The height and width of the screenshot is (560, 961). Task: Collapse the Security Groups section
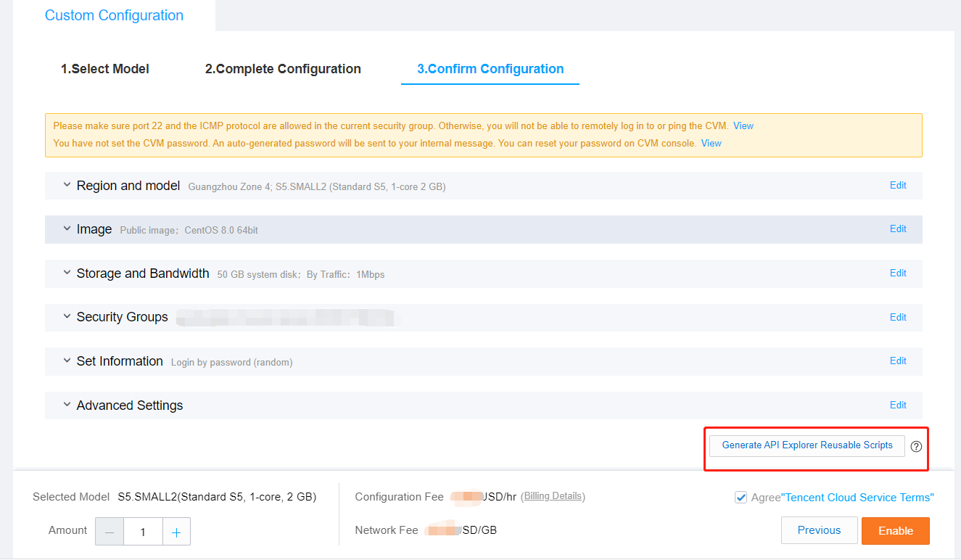(66, 317)
